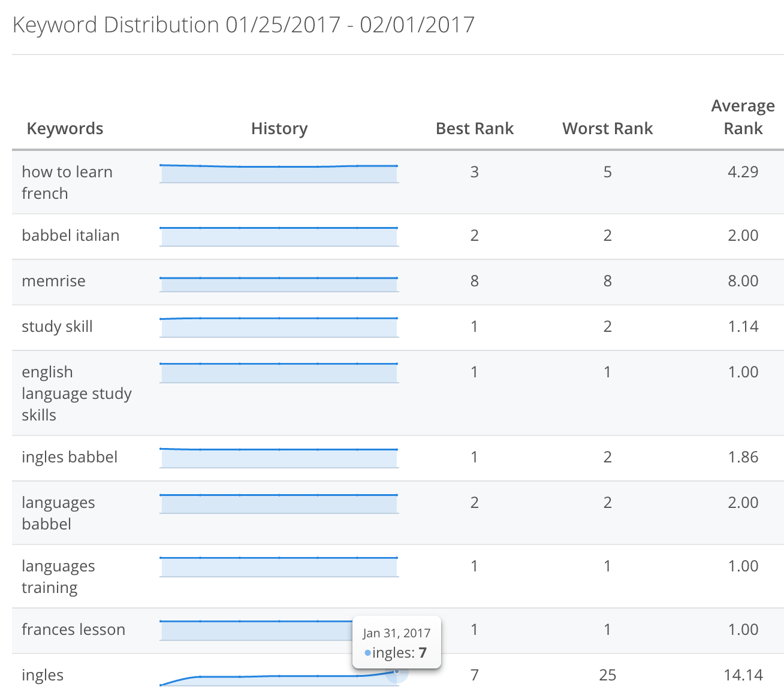Click sparkline for 'english language study skills'

pyautogui.click(x=279, y=373)
